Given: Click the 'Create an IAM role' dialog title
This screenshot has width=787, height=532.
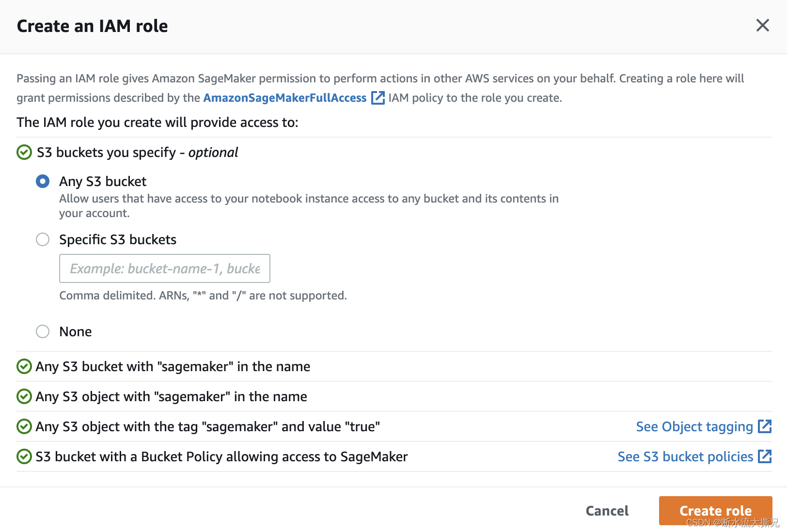Looking at the screenshot, I should 93,26.
